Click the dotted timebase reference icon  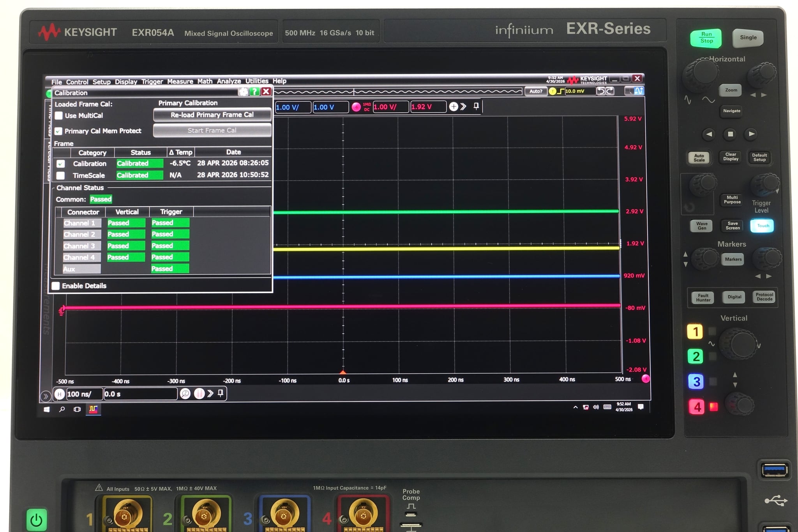tap(199, 394)
